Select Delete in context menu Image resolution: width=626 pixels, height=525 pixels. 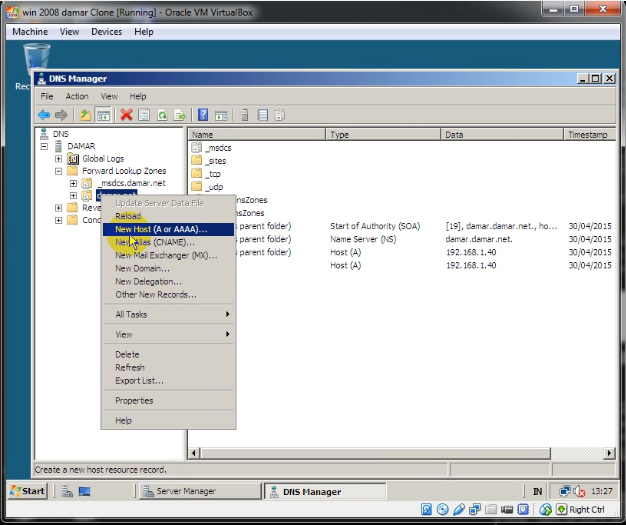tap(168, 355)
